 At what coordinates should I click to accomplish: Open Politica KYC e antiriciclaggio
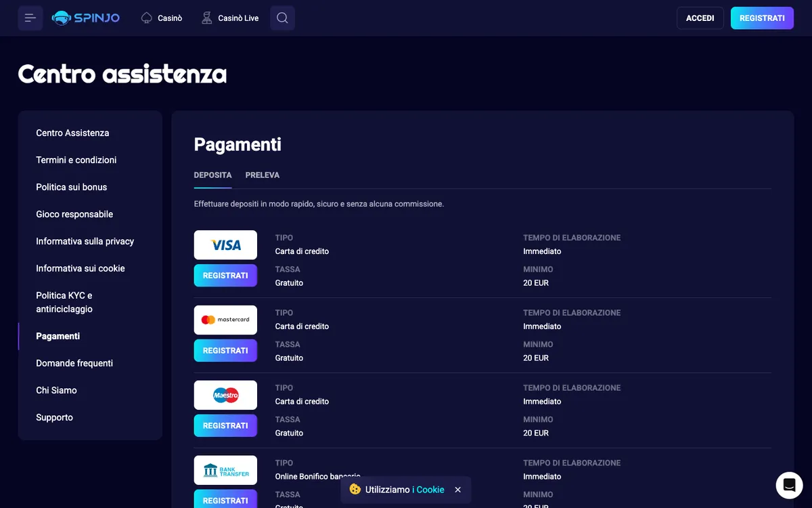tap(64, 302)
